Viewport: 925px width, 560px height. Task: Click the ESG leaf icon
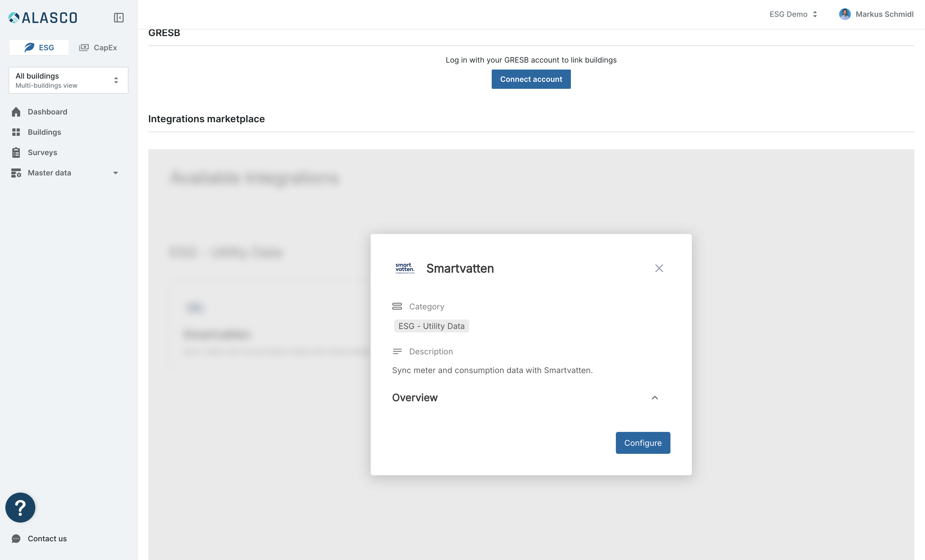pyautogui.click(x=29, y=48)
